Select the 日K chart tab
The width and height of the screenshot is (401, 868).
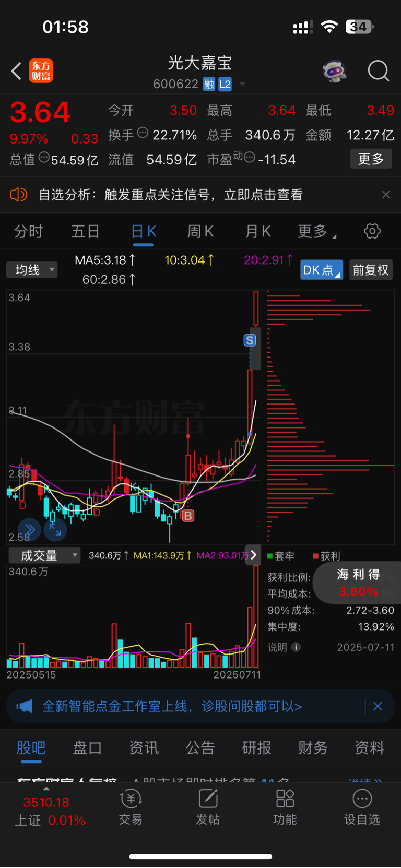144,231
